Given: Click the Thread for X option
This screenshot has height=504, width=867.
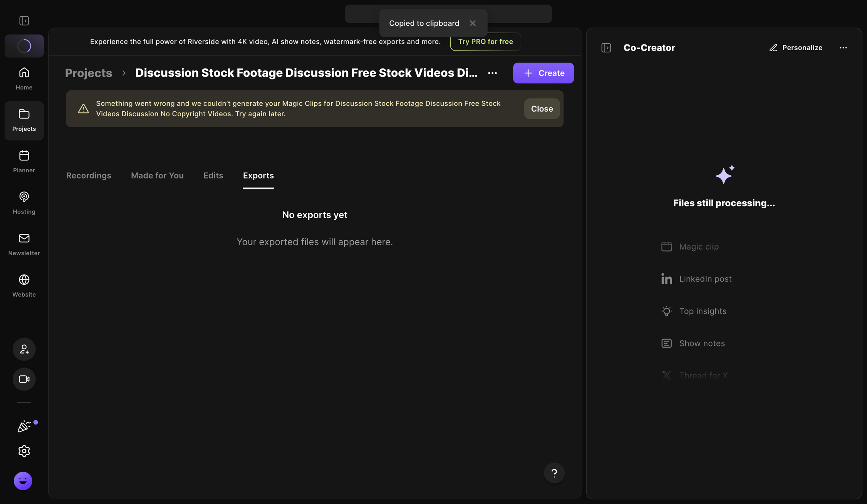Looking at the screenshot, I should pyautogui.click(x=694, y=375).
